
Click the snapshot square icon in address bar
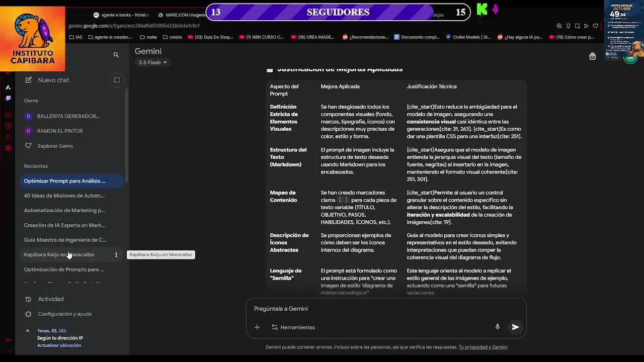[577, 26]
